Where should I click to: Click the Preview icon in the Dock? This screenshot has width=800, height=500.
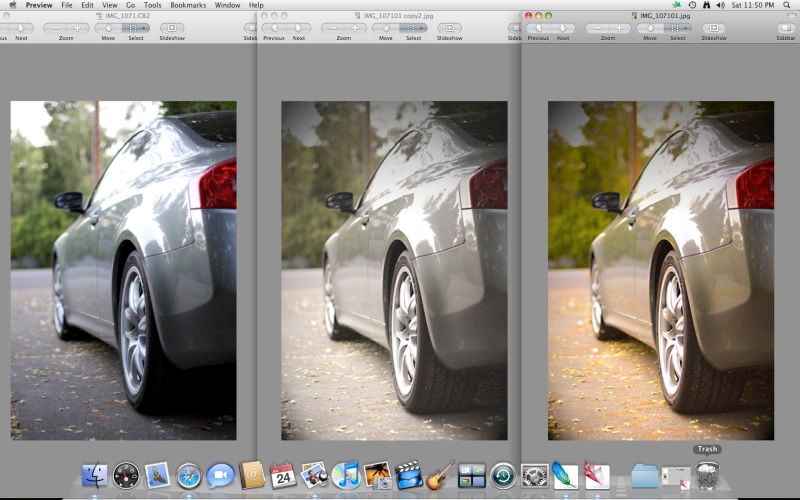(314, 476)
